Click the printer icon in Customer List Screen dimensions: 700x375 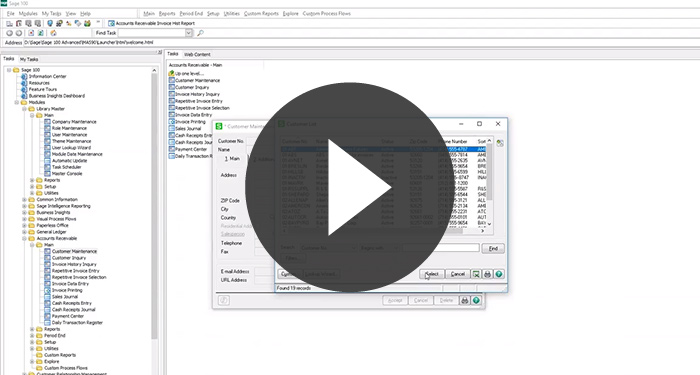(488, 274)
